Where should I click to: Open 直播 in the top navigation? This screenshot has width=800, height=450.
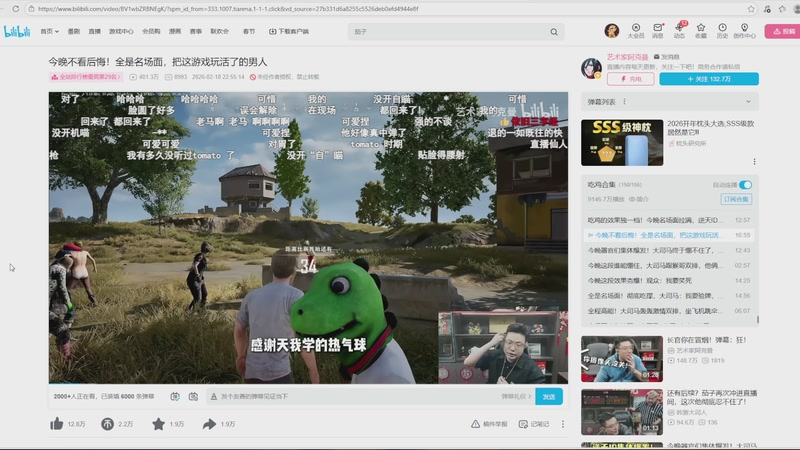(94, 32)
